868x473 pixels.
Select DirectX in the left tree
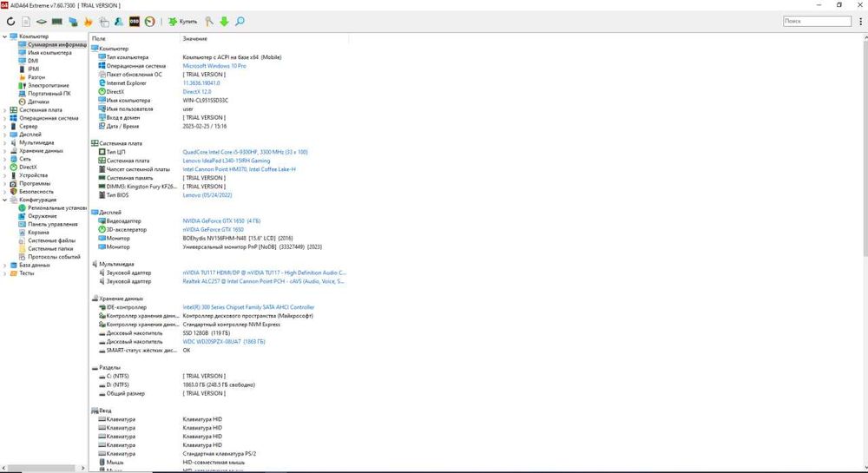(29, 168)
